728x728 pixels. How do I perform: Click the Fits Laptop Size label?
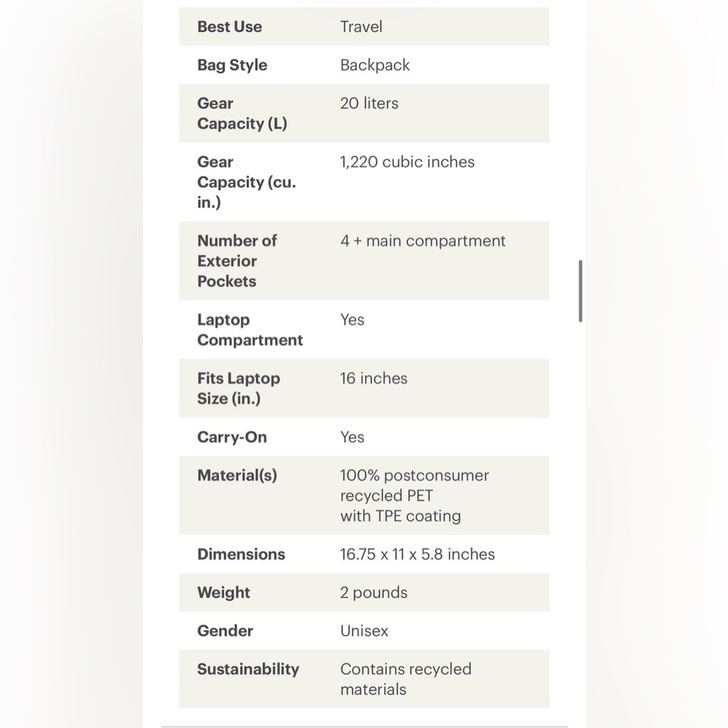239,389
